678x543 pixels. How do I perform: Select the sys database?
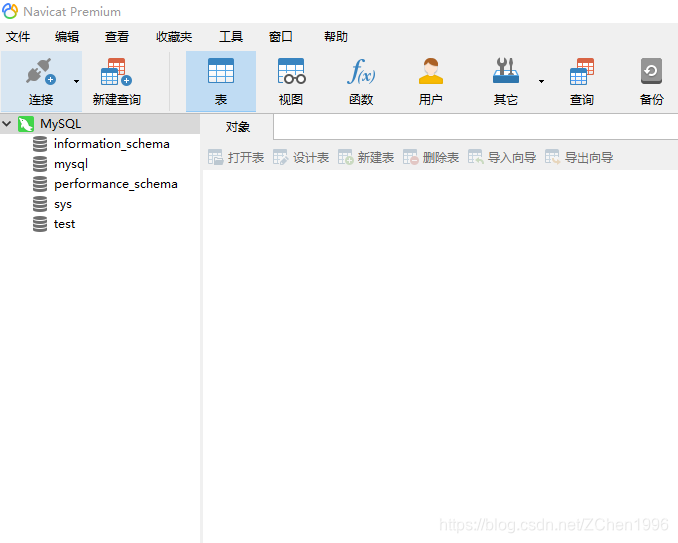tap(63, 204)
